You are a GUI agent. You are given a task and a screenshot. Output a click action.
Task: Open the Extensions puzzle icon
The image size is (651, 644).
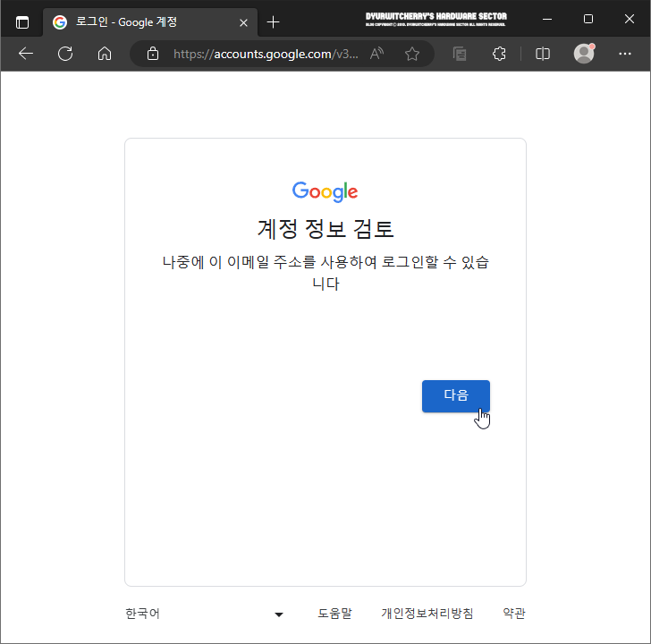pyautogui.click(x=499, y=54)
